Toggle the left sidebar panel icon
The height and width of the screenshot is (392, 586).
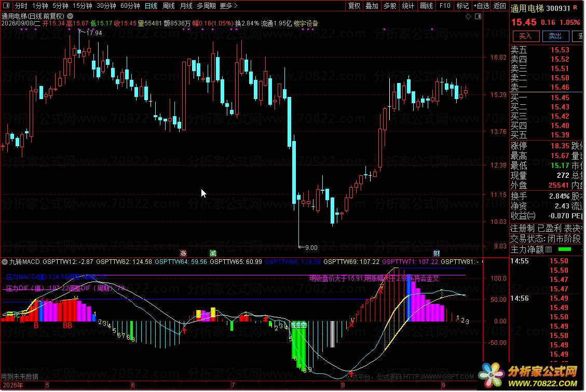tap(6, 6)
